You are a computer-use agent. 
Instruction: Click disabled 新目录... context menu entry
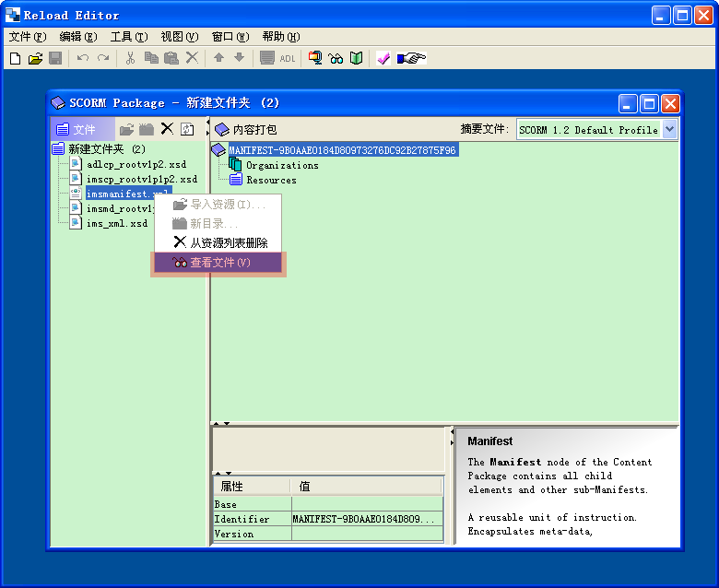click(218, 224)
